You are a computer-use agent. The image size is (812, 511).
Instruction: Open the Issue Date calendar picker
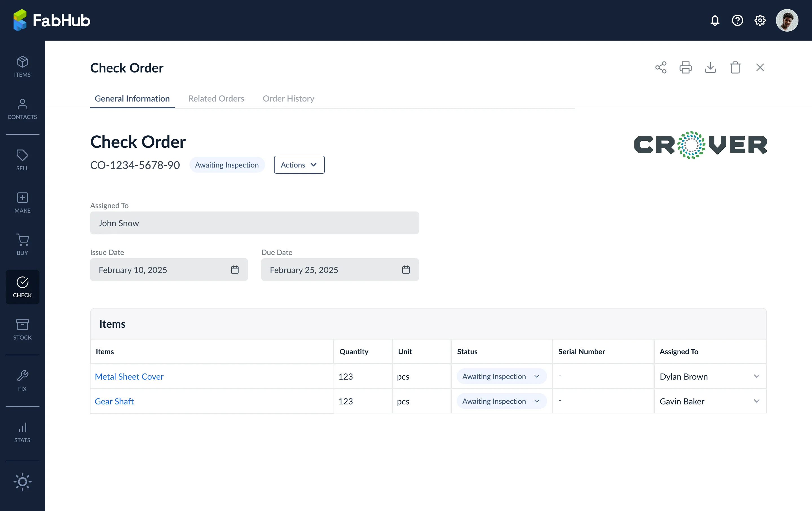tap(235, 270)
